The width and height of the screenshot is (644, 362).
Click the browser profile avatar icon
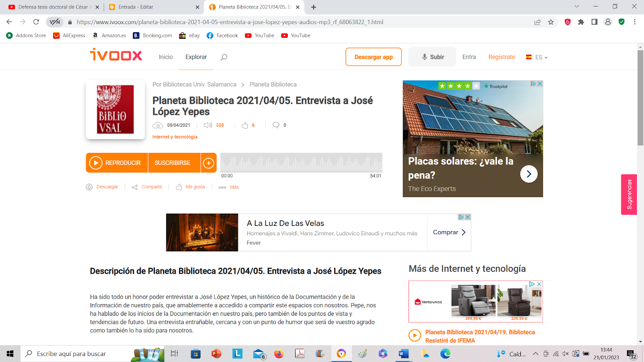pyautogui.click(x=608, y=22)
